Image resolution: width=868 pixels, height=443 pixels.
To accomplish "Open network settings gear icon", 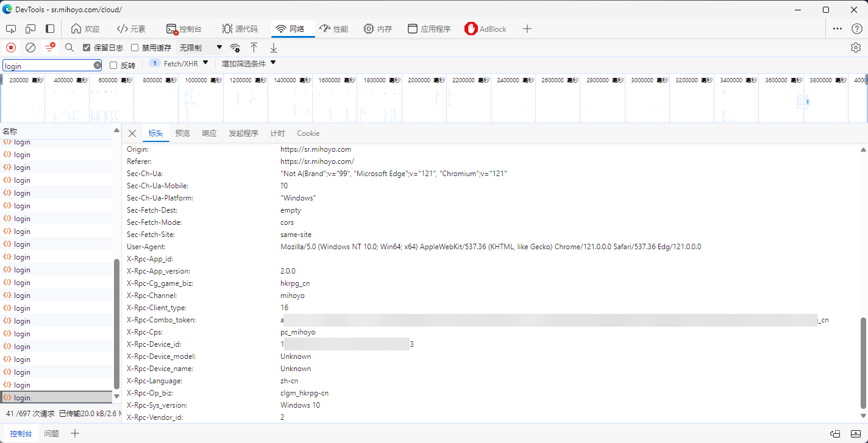I will tap(856, 48).
